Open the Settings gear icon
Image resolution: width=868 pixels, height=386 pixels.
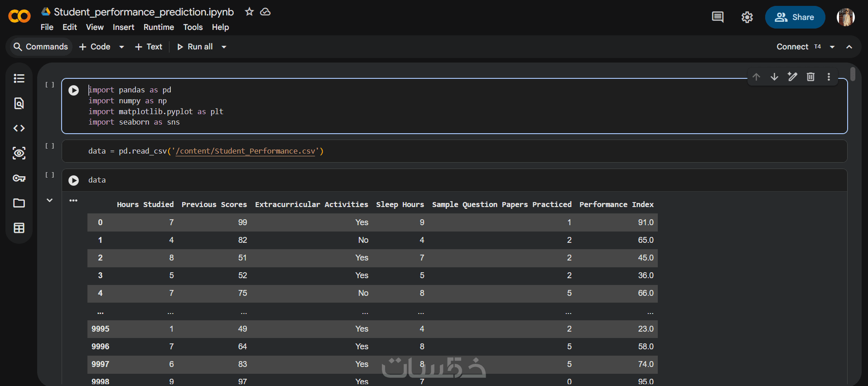[747, 17]
